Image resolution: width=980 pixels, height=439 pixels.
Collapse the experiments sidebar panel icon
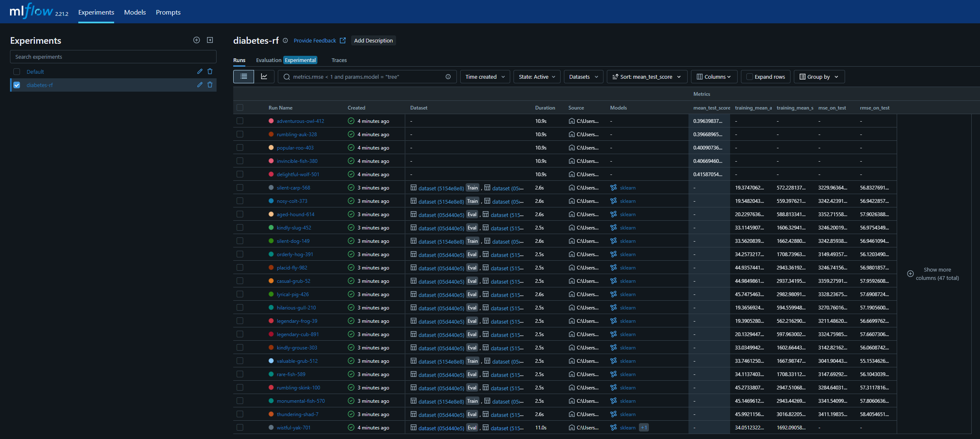coord(210,40)
